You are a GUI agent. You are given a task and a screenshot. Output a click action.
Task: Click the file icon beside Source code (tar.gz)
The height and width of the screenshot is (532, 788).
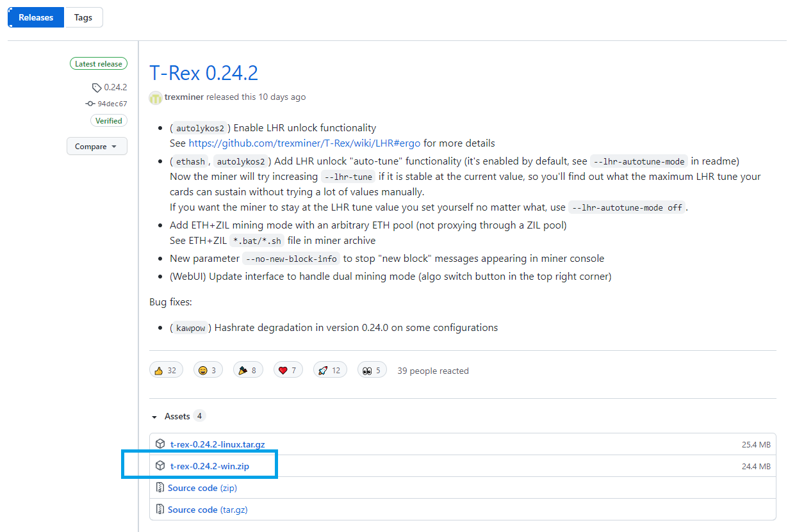coord(160,510)
